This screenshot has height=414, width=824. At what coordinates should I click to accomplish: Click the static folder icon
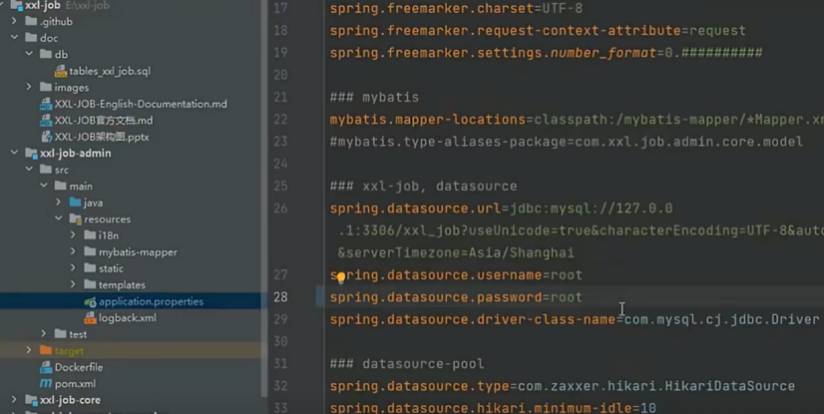[x=90, y=268]
